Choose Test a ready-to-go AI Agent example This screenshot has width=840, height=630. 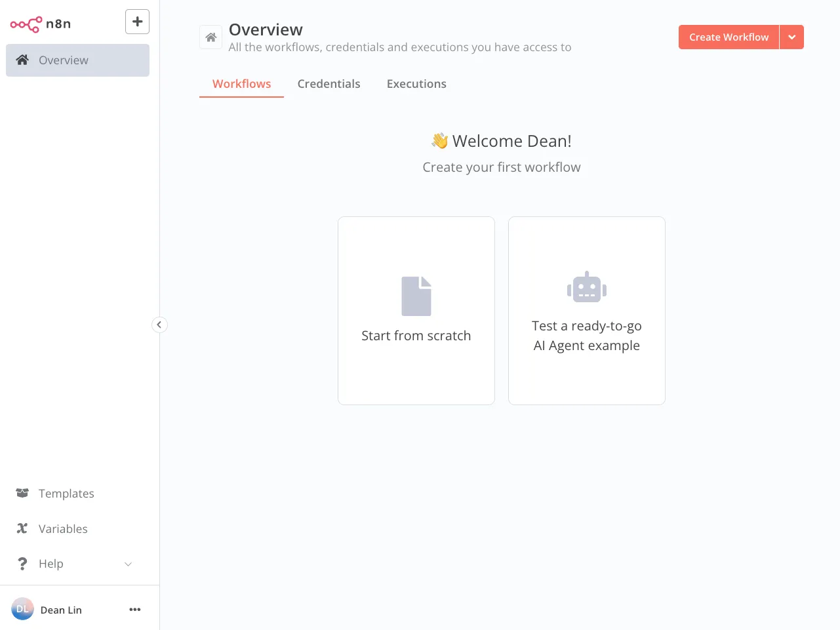click(587, 311)
